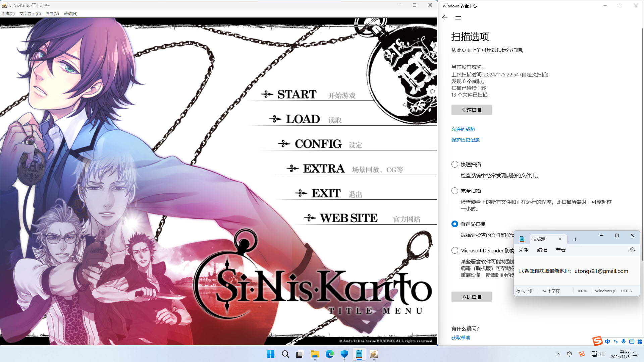Launch Edge browser from the taskbar

coord(330,354)
